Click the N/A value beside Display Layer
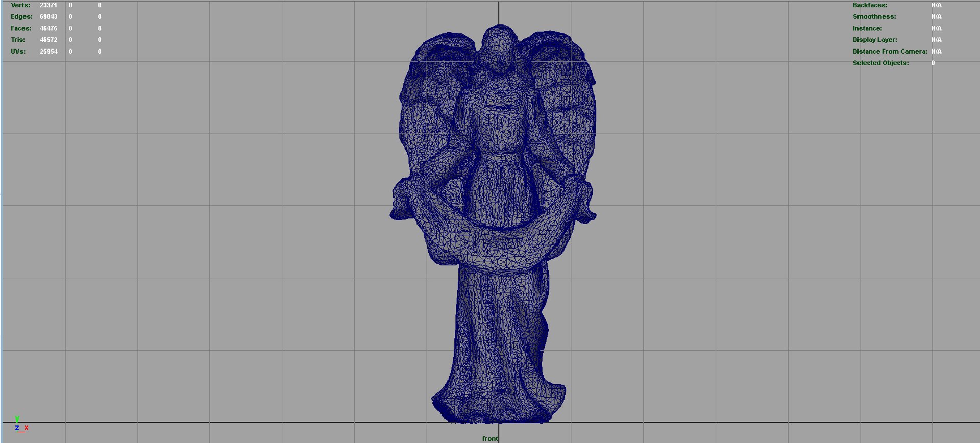This screenshot has height=443, width=980. pyautogui.click(x=936, y=40)
